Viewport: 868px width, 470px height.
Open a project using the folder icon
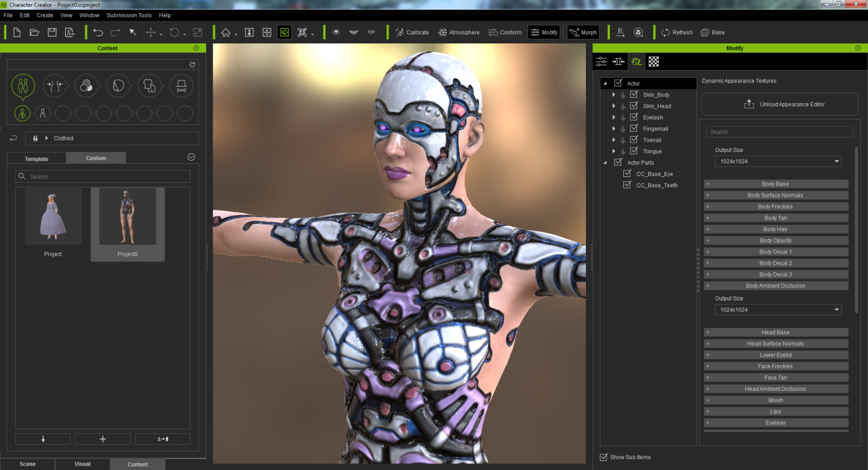point(34,33)
